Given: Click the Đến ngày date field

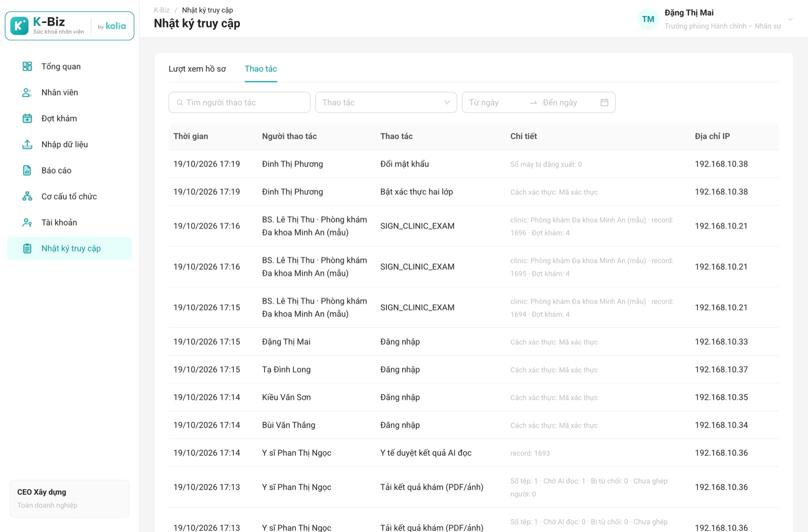Looking at the screenshot, I should tap(567, 102).
